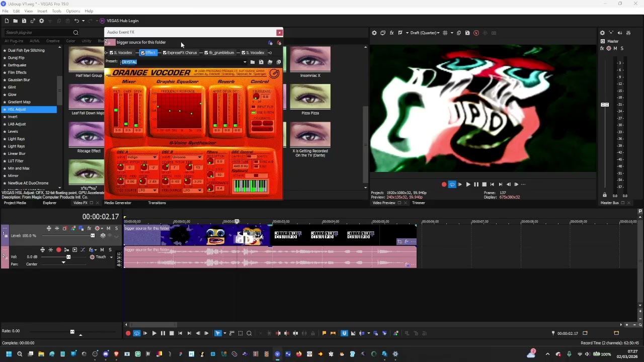Open Master Bus mixer properties gear
The width and height of the screenshot is (644, 362).
(602, 33)
